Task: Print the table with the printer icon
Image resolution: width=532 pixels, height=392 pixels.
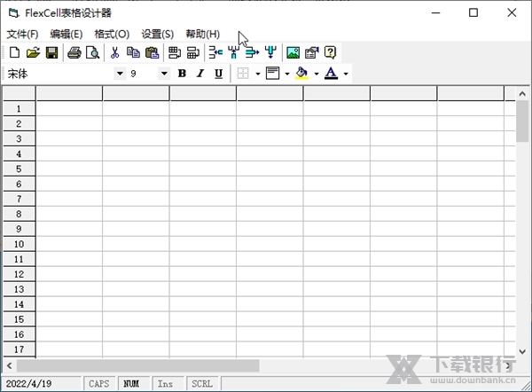Action: (x=74, y=52)
